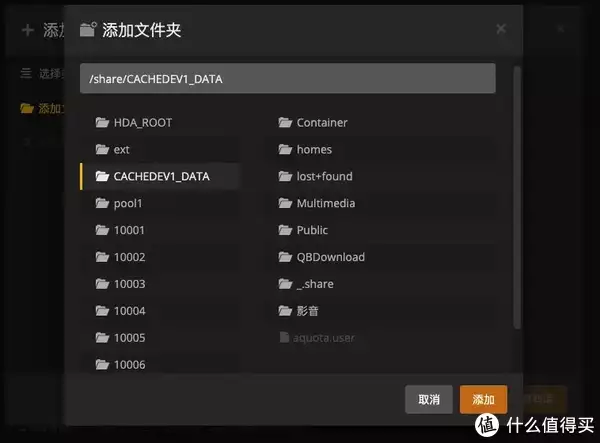
Task: Select the CACHEDEV1_DATA folder entry
Action: pyautogui.click(x=160, y=176)
